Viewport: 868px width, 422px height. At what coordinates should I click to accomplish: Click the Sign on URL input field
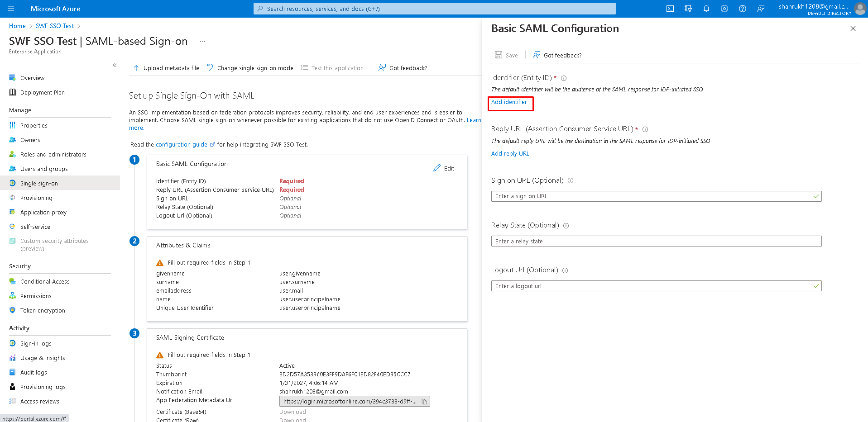[656, 196]
